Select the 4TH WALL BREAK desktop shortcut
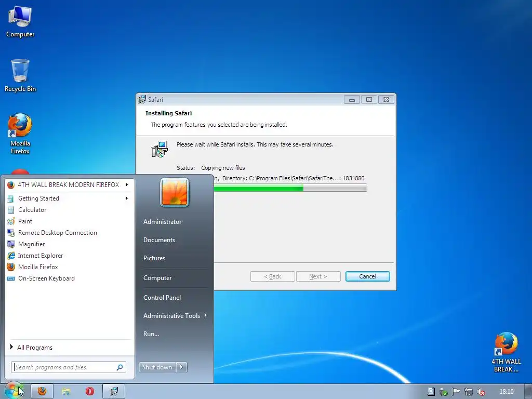The width and height of the screenshot is (532, 399). 506,352
